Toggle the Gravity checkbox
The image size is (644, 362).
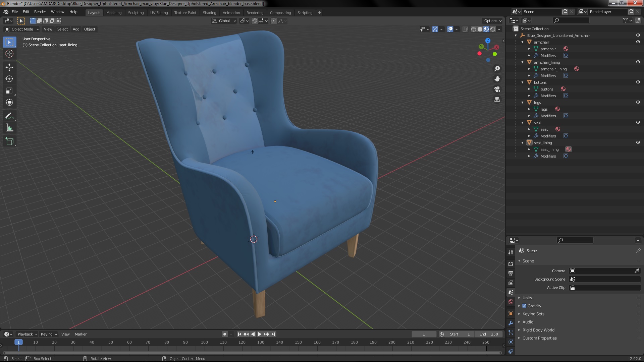tap(524, 306)
